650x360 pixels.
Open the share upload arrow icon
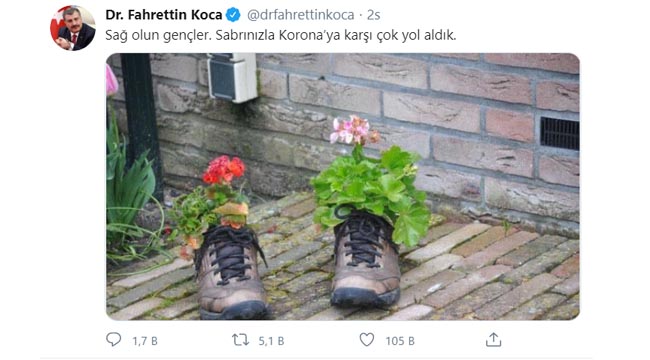coord(493,340)
